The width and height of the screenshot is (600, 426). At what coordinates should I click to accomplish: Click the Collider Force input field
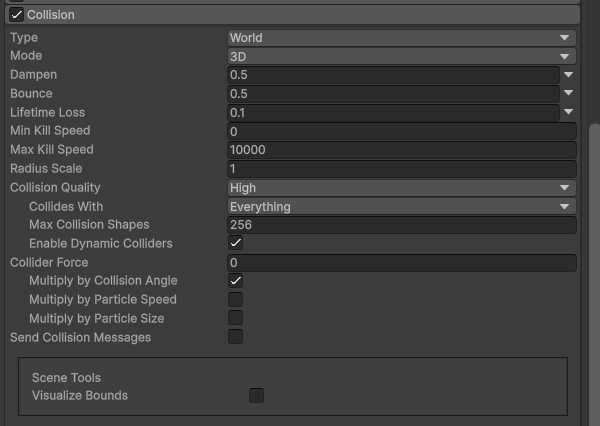[401, 263]
